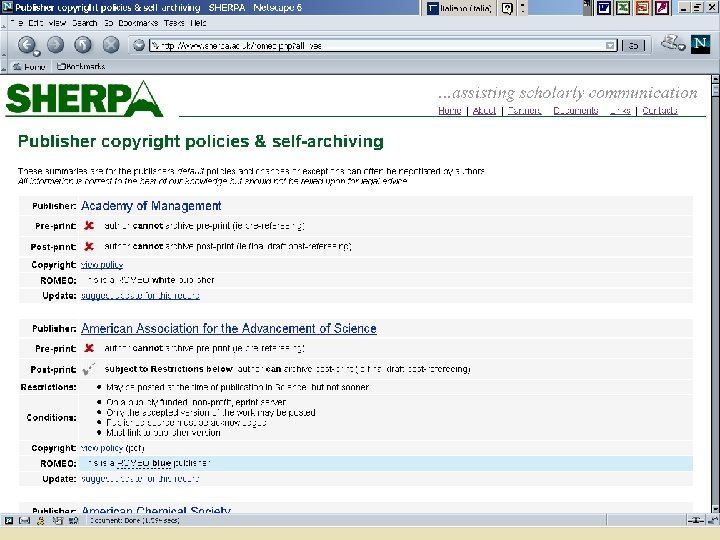Follow the Home link in the SHERPA header
The height and width of the screenshot is (540, 720).
click(x=450, y=110)
